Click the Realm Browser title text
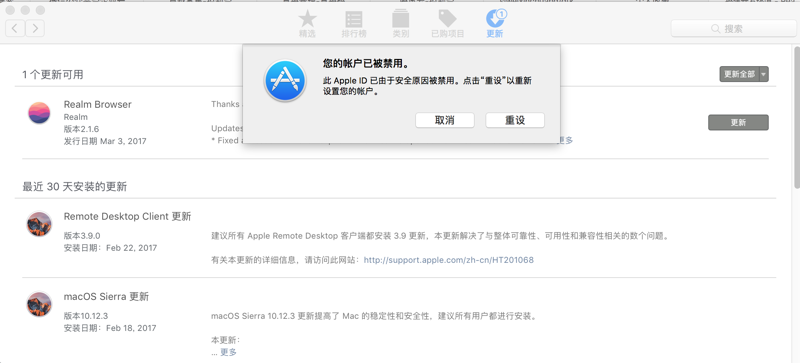Image resolution: width=800 pixels, height=363 pixels. pos(97,104)
